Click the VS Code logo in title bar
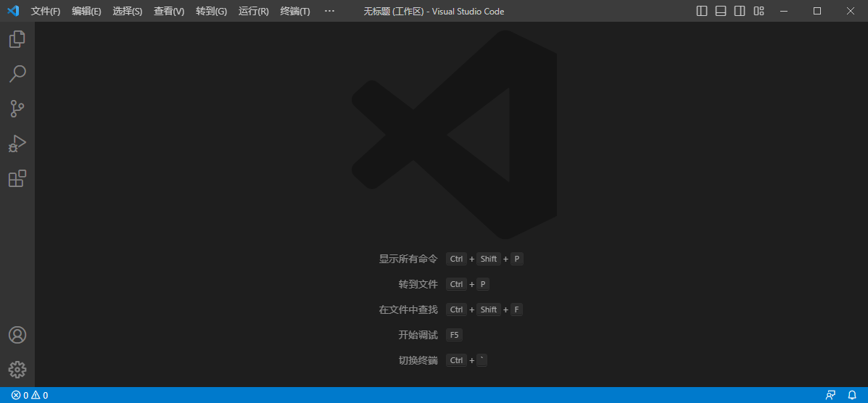The height and width of the screenshot is (403, 868). pyautogui.click(x=13, y=11)
